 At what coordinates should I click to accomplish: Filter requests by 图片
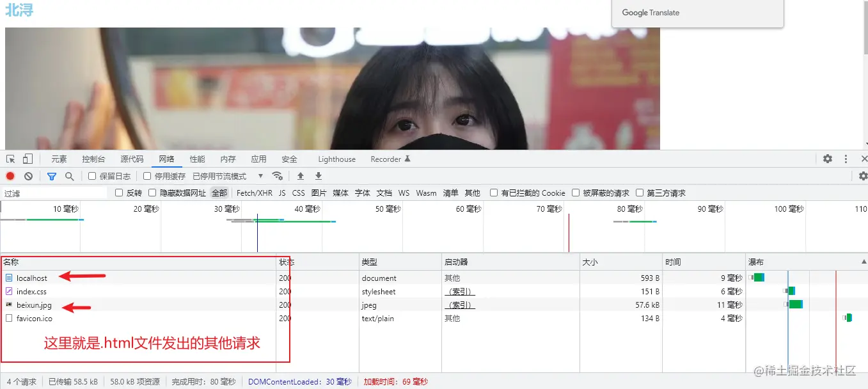(319, 193)
